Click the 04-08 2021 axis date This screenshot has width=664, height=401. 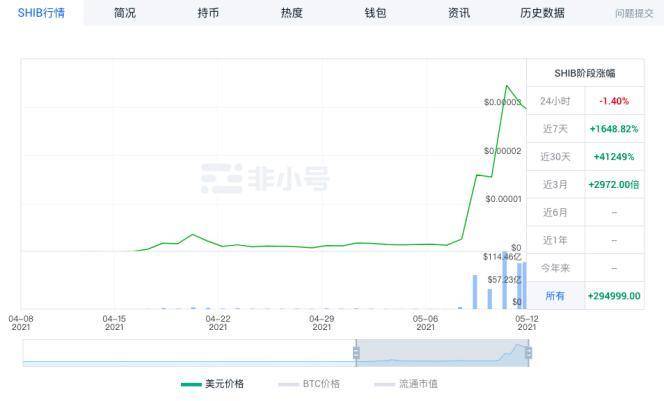[21, 323]
